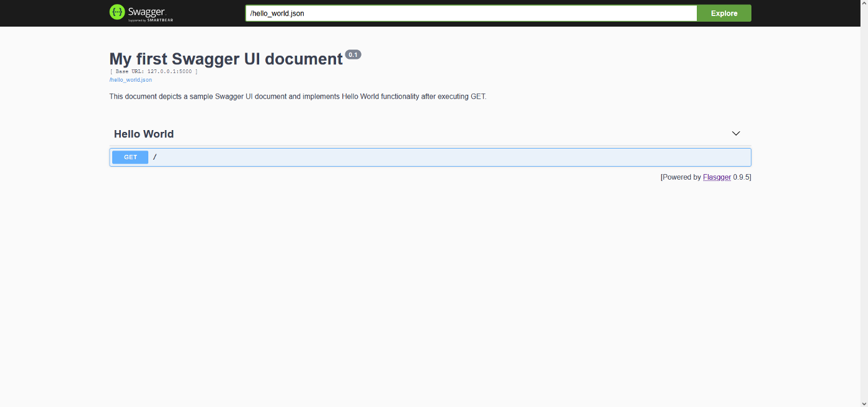Click the GET operation path slash

(x=155, y=157)
